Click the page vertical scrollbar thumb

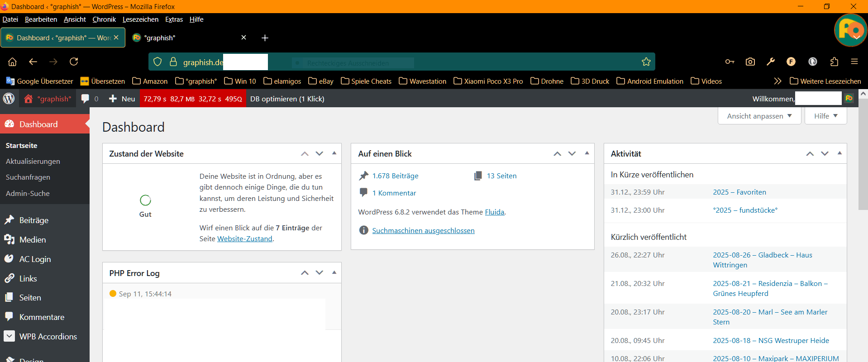863,154
